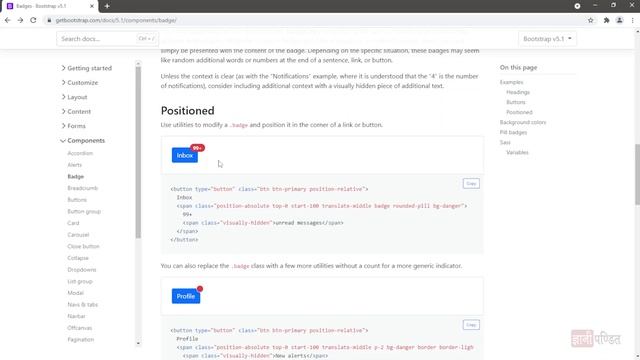Open Collapse component page

point(78,258)
